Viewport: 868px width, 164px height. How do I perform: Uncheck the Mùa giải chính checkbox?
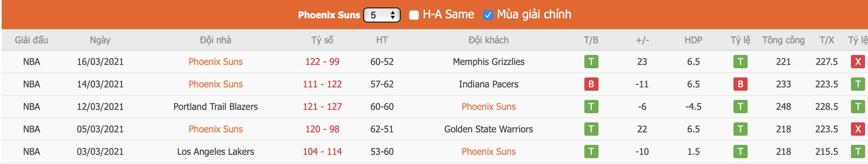(x=488, y=15)
